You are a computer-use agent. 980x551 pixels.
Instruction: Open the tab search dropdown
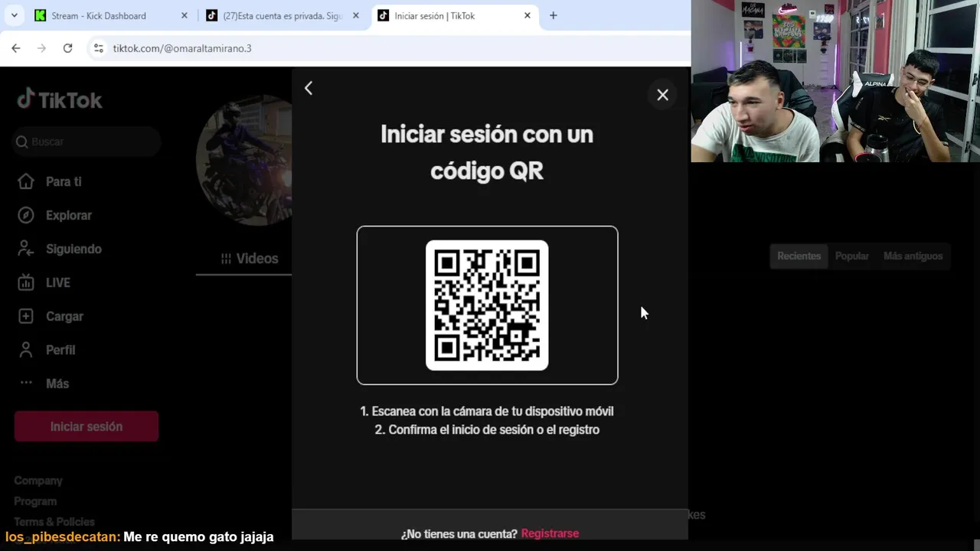pyautogui.click(x=14, y=15)
